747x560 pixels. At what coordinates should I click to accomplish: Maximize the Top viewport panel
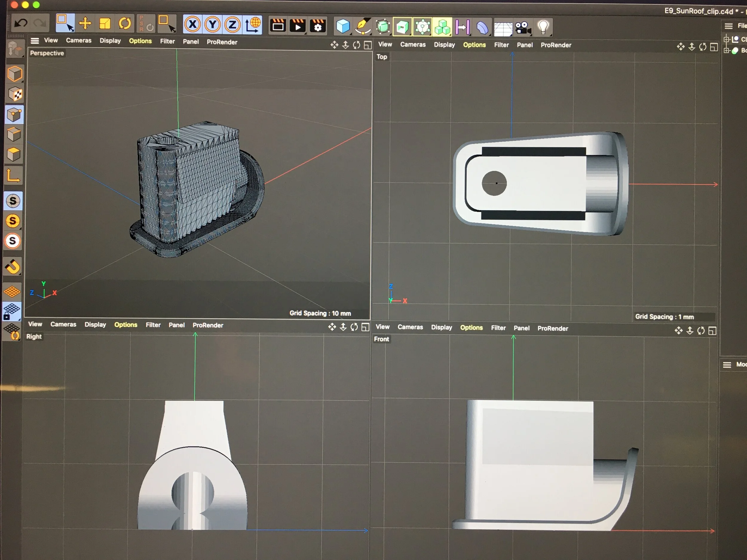(x=714, y=47)
